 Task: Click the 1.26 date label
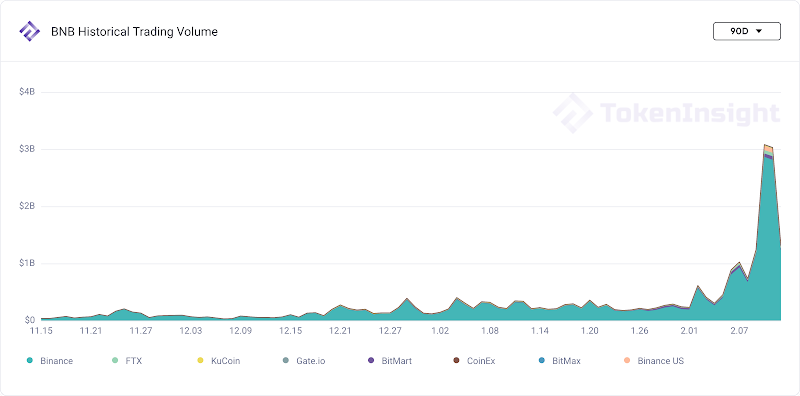point(639,331)
